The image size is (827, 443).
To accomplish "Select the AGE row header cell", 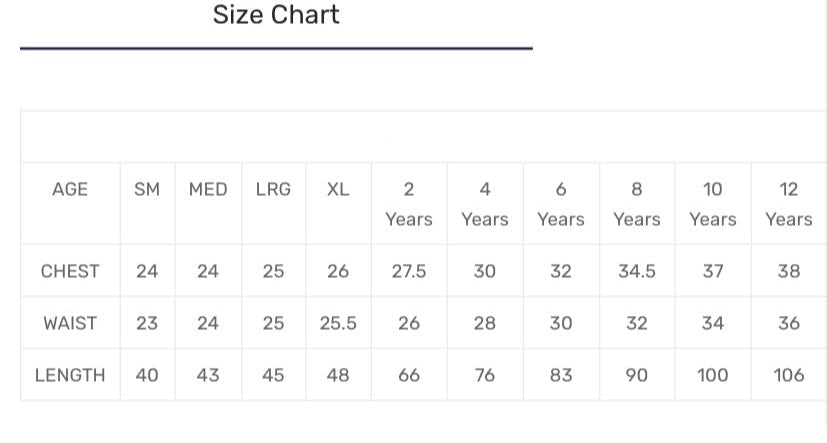I will click(x=70, y=189).
